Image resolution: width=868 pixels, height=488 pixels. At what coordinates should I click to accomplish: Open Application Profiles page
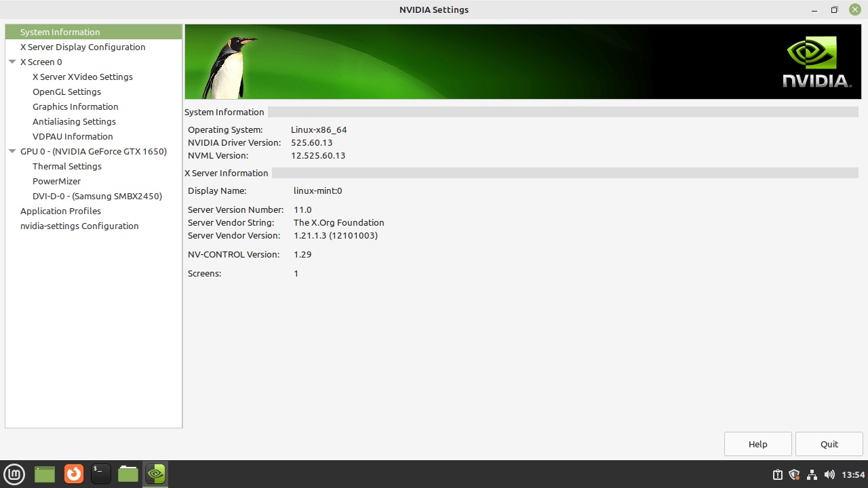(x=60, y=211)
